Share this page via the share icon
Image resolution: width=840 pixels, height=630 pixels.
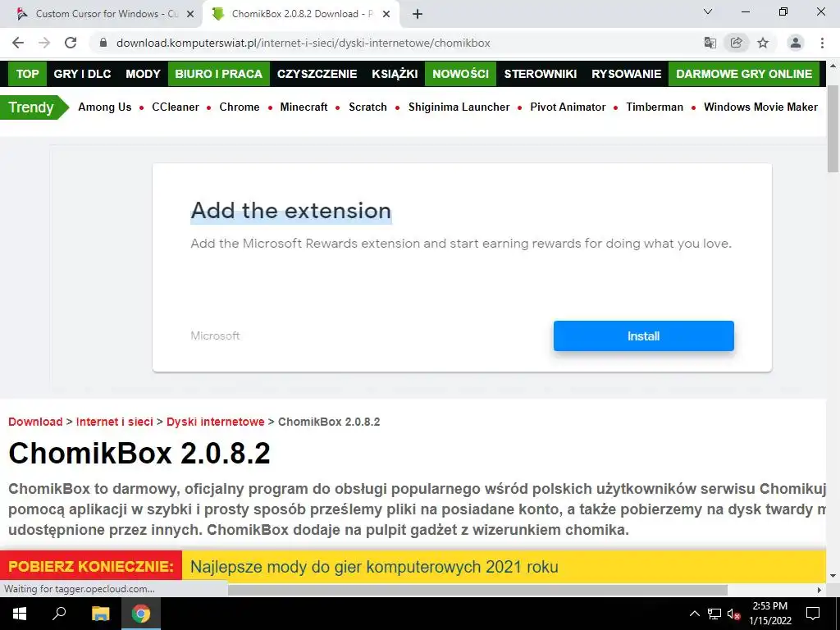tap(737, 43)
